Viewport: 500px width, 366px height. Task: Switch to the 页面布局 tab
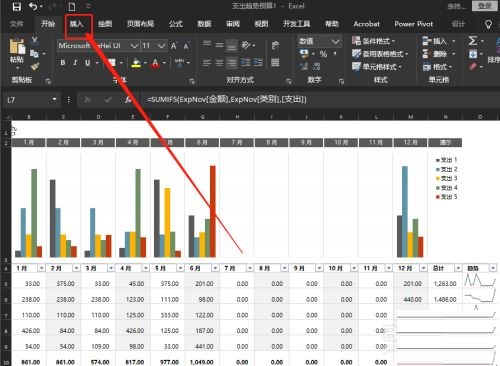click(140, 24)
